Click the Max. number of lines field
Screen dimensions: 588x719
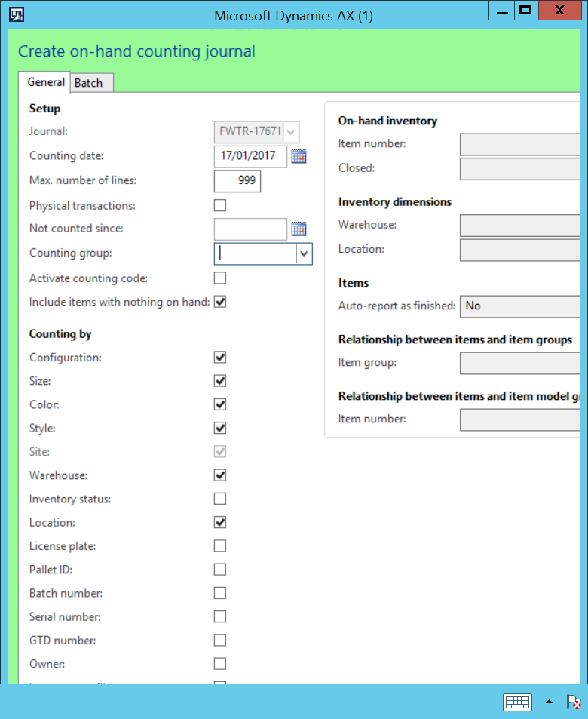[237, 180]
